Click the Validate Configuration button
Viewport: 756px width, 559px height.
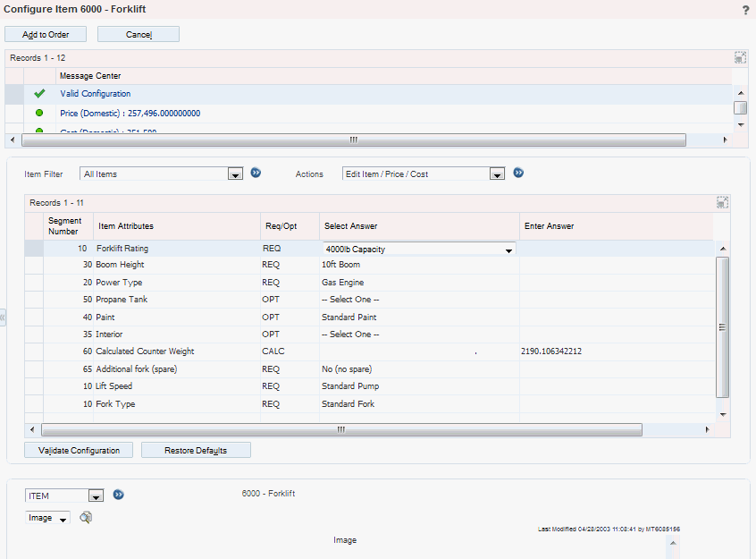[x=79, y=450]
